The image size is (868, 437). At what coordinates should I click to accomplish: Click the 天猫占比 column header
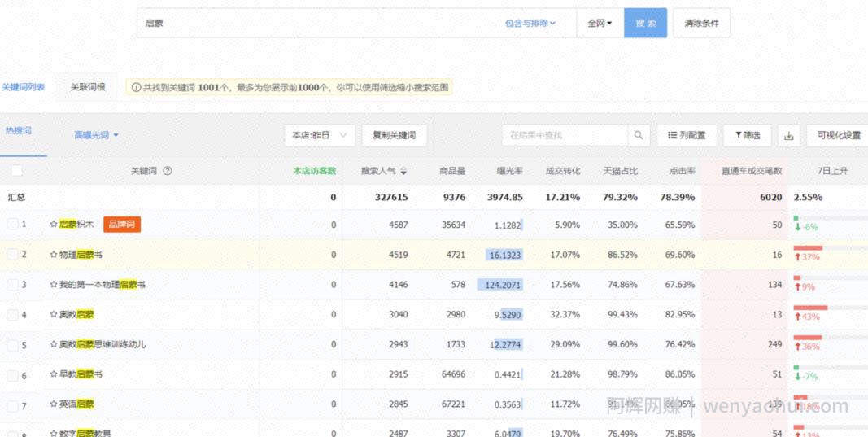[x=621, y=171]
